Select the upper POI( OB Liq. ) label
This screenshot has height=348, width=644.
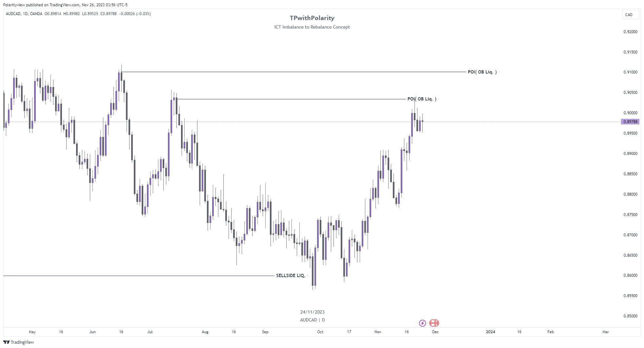coord(482,72)
